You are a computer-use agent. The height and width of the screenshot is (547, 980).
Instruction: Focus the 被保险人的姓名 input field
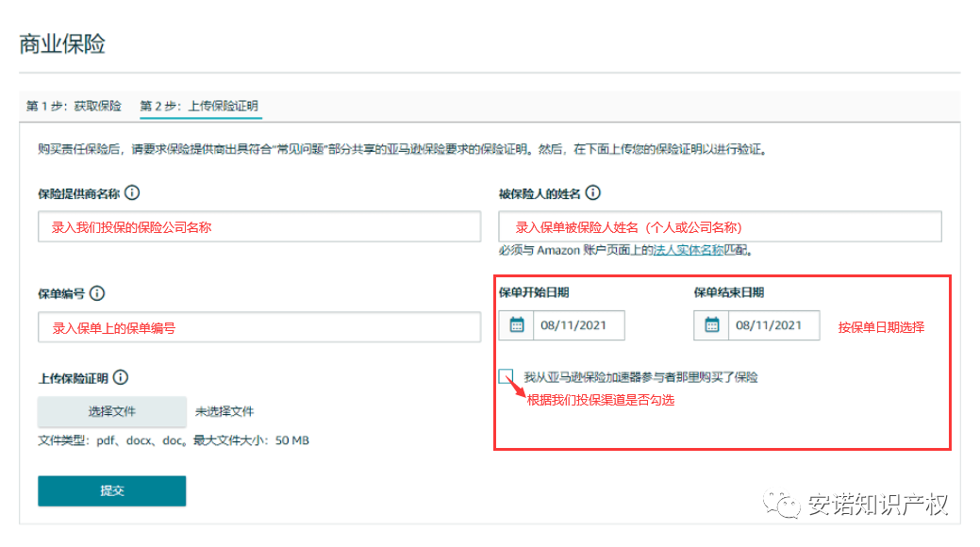tap(720, 226)
